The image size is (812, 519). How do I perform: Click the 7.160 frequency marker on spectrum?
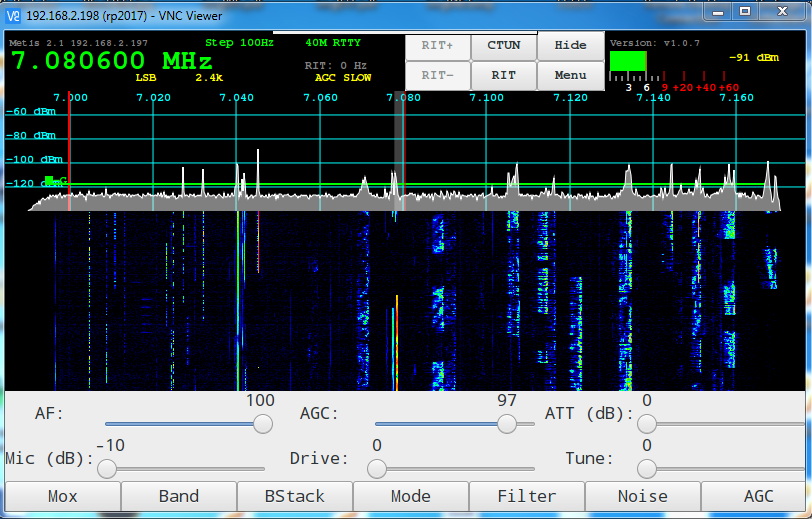tap(737, 97)
